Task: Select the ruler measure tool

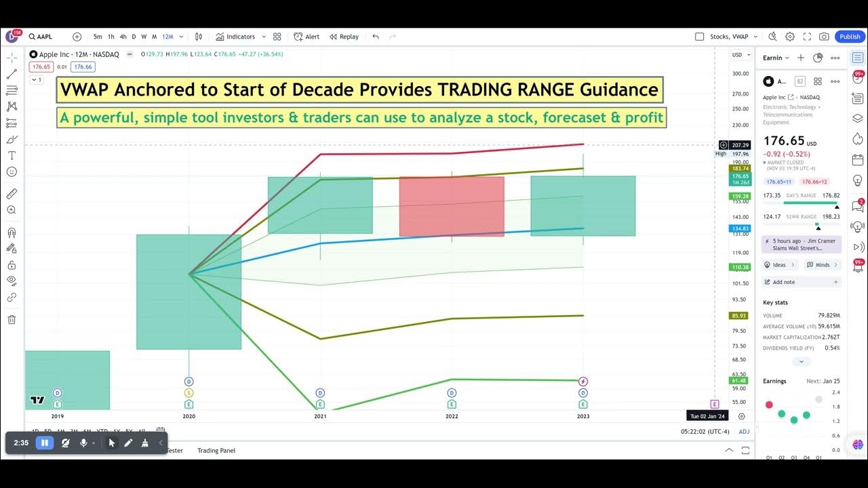Action: click(x=12, y=194)
